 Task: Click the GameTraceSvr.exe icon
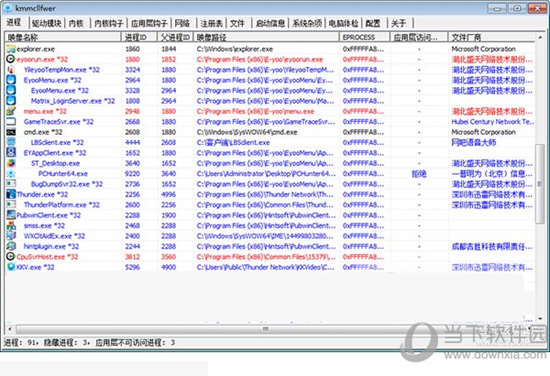(x=11, y=122)
